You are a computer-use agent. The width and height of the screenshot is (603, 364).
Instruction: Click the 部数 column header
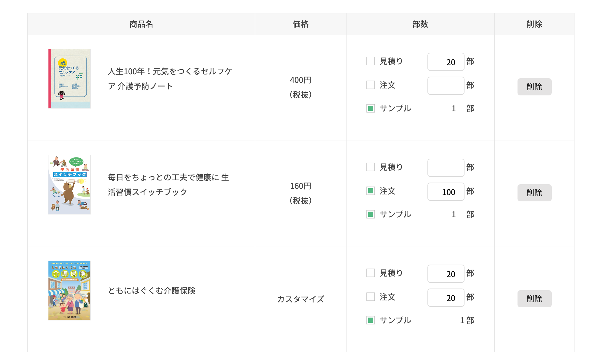[x=420, y=24]
